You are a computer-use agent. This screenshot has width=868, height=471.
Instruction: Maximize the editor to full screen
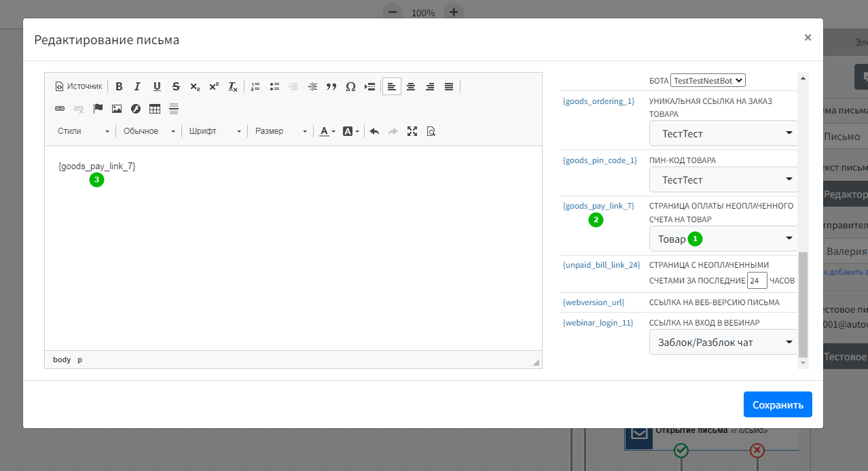[x=412, y=131]
